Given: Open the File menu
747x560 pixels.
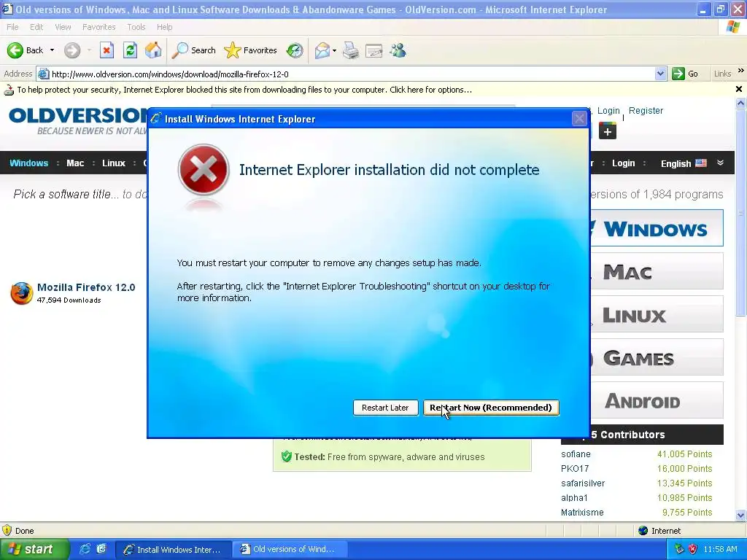Looking at the screenshot, I should [x=12, y=27].
